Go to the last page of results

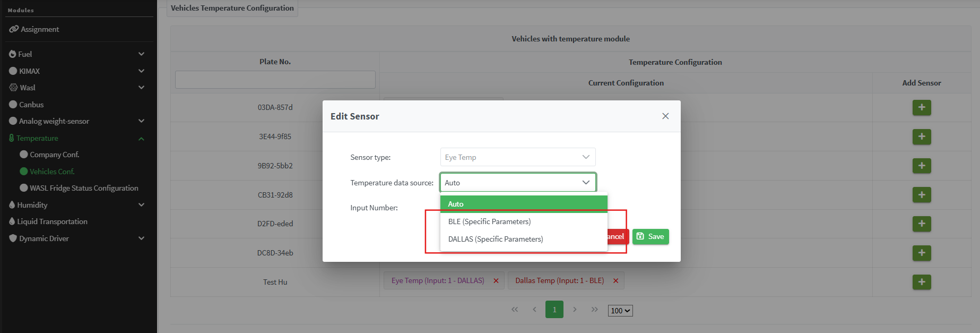[594, 309]
